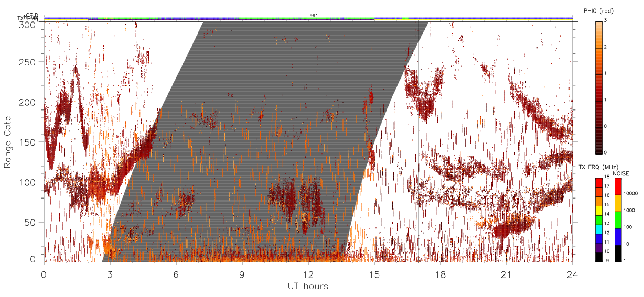Select the green NOISE swatch between 100 and 1000
The image size is (644, 297).
pos(618,219)
